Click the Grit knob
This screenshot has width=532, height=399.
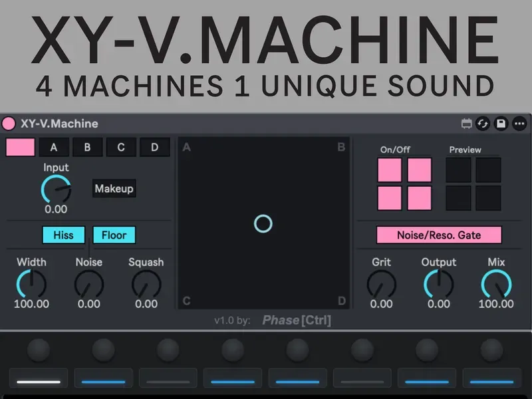pos(381,284)
